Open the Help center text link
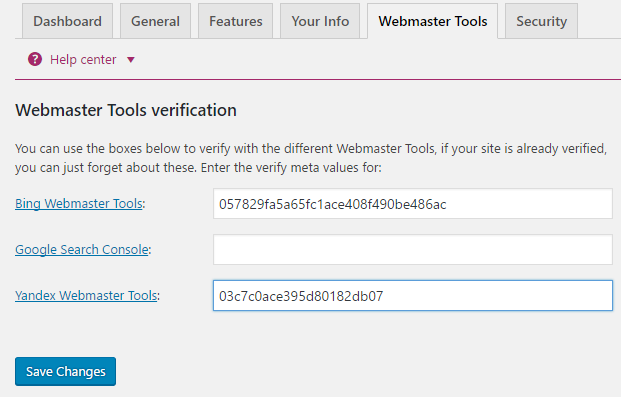 coord(83,59)
